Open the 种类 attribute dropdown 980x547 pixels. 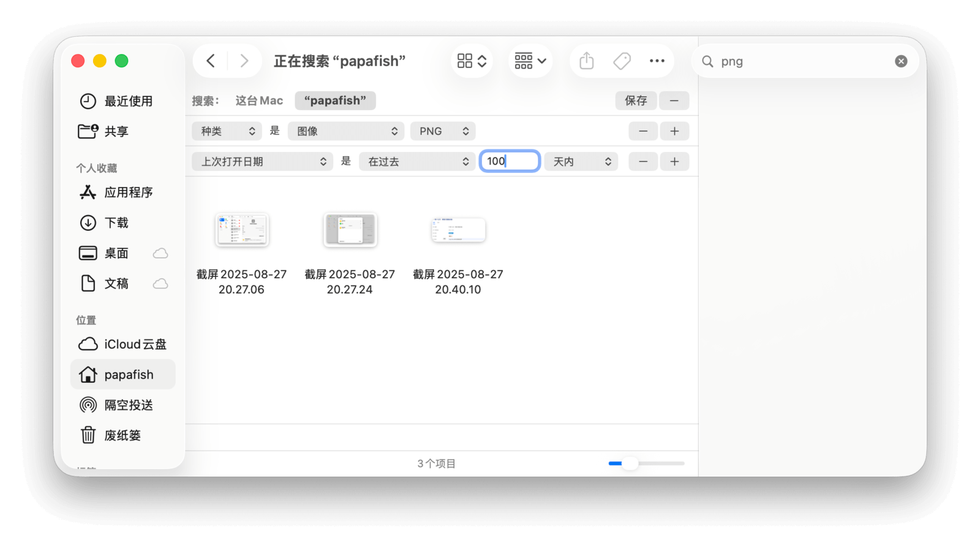tap(227, 131)
